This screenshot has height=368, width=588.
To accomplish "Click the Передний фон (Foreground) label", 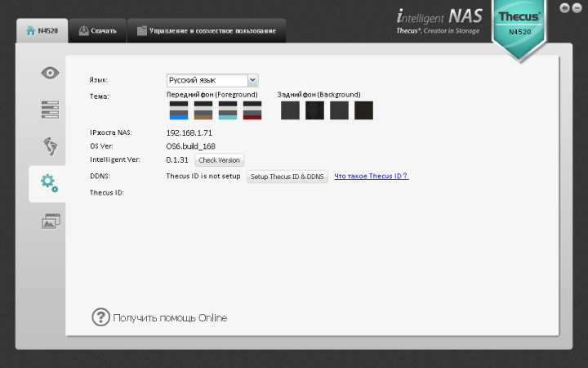I will pos(212,95).
